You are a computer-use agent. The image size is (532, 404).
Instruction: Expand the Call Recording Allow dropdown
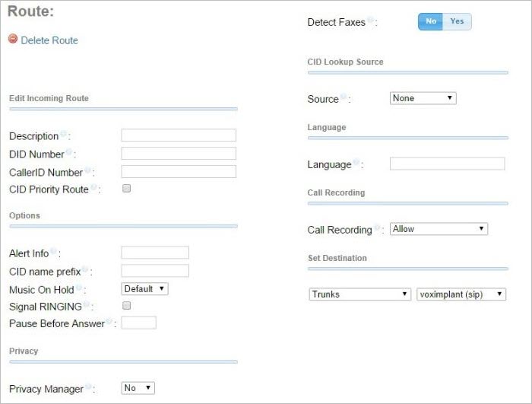coord(439,229)
